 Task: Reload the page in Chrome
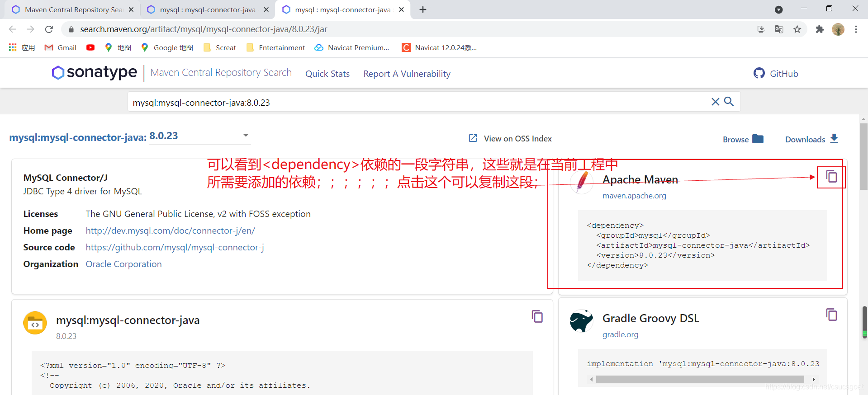point(49,29)
